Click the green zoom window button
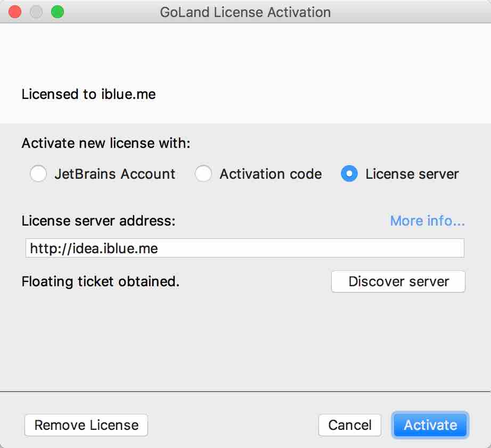The image size is (491, 448). (x=58, y=12)
